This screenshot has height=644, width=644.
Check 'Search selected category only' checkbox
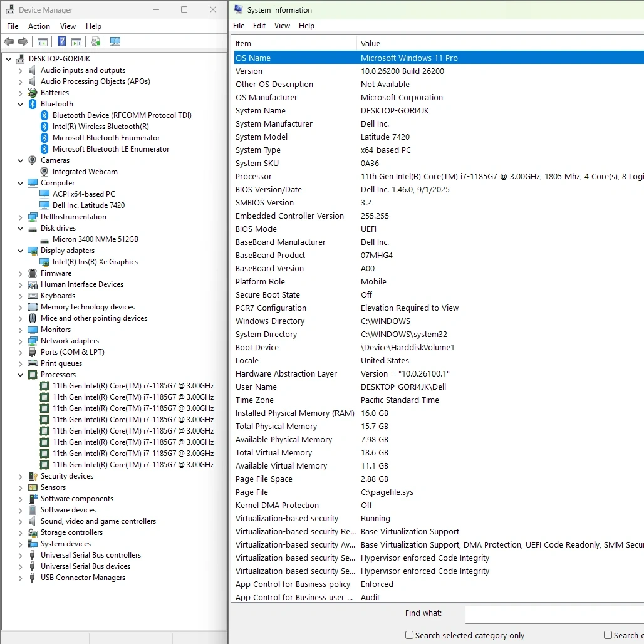click(x=409, y=635)
